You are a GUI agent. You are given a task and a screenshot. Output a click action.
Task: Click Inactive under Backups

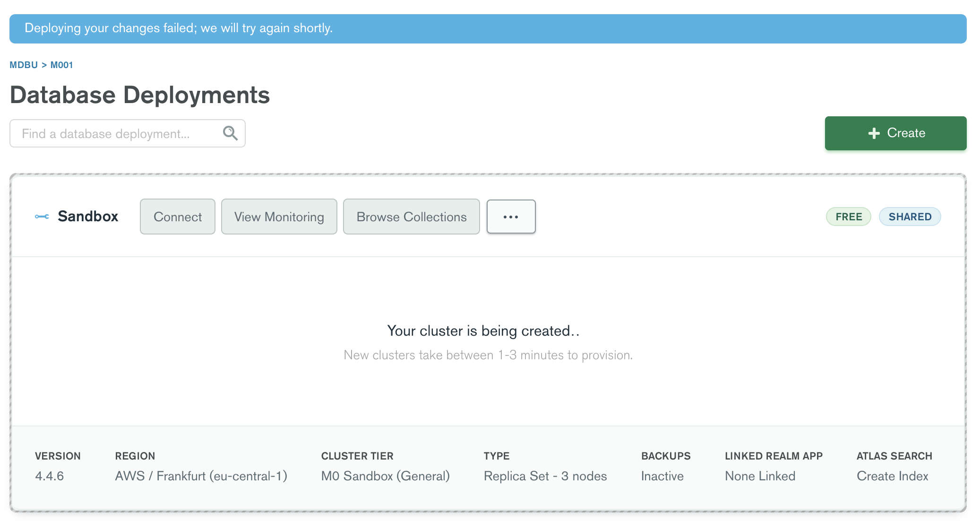pyautogui.click(x=662, y=476)
